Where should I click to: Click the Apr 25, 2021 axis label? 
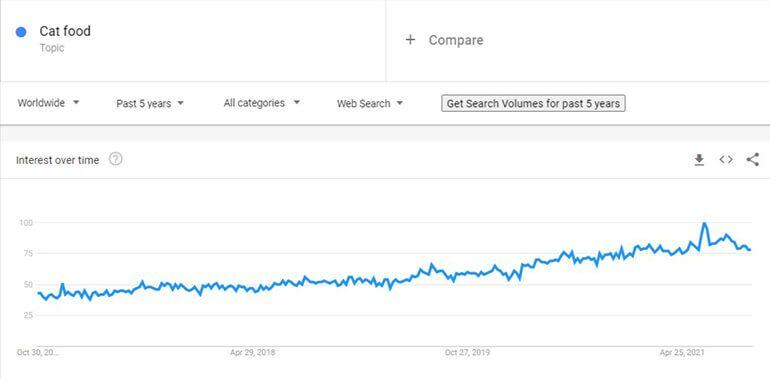point(682,352)
